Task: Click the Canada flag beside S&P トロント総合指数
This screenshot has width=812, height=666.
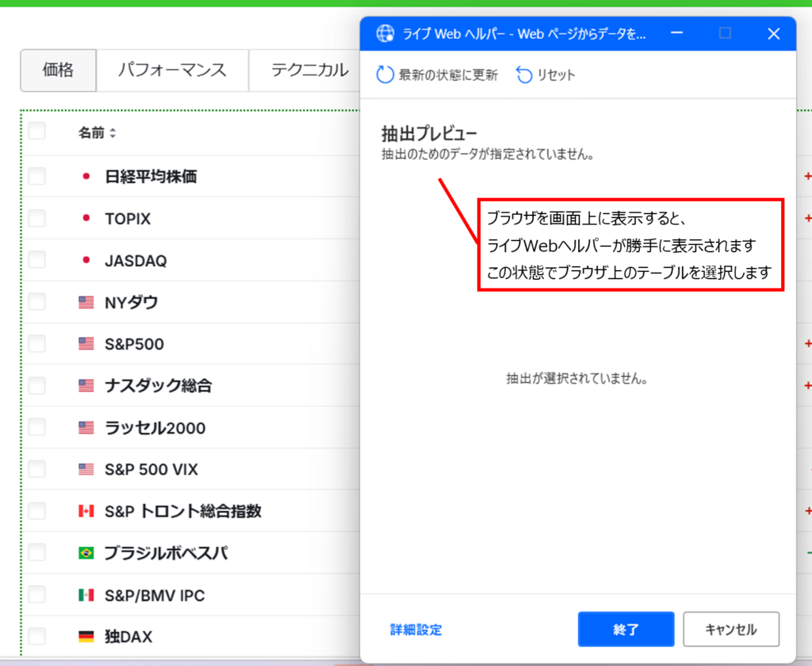Action: click(x=86, y=511)
